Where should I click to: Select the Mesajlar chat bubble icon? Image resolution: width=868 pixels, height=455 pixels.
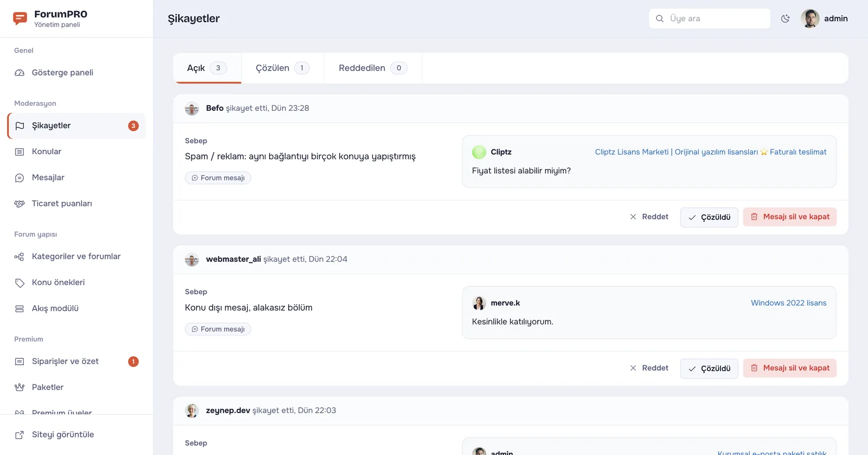coord(20,178)
